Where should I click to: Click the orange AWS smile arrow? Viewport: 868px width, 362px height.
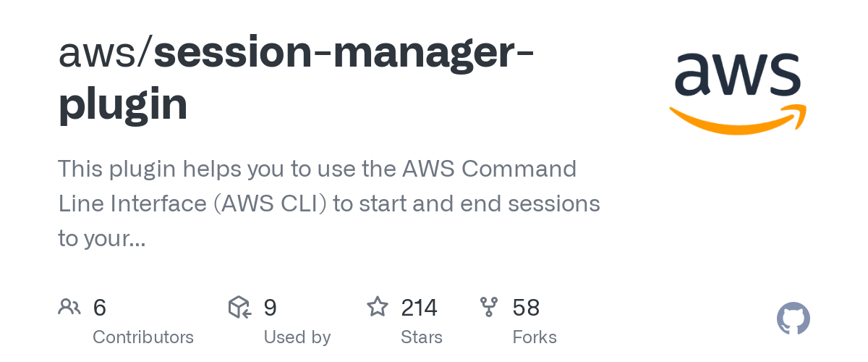(x=738, y=119)
